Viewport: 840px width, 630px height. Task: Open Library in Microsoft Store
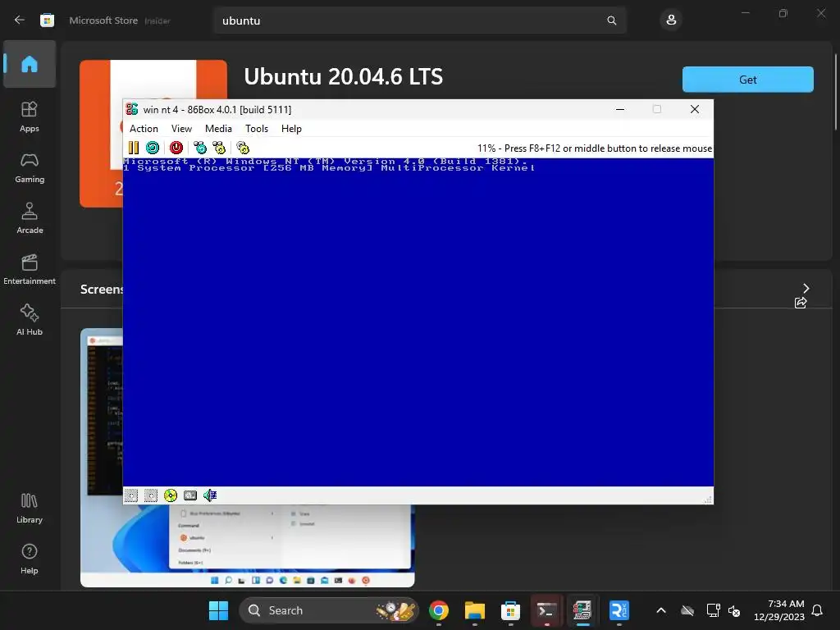pyautogui.click(x=30, y=508)
